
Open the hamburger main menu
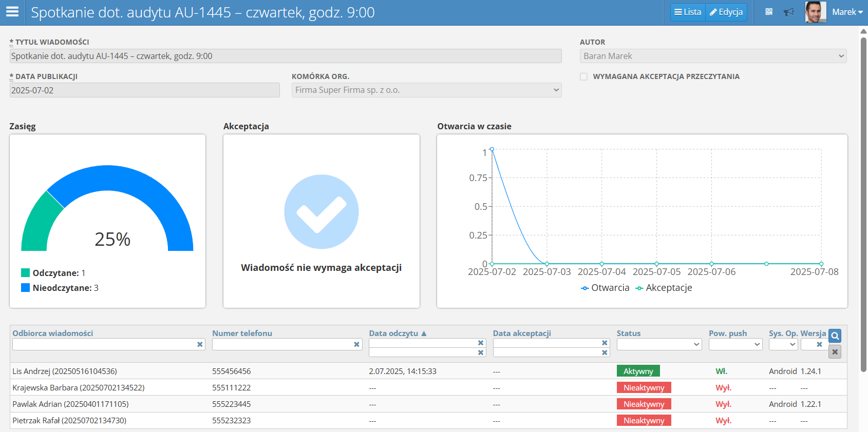(12, 12)
